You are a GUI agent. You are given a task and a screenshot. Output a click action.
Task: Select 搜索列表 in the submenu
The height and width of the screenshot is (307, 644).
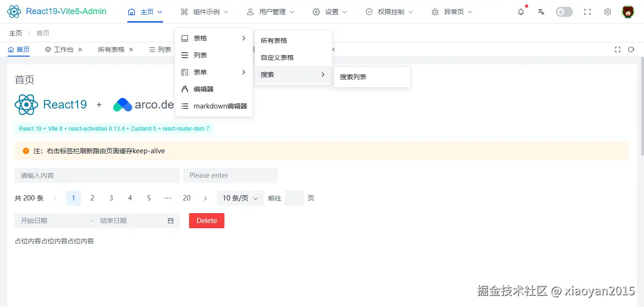pyautogui.click(x=372, y=77)
